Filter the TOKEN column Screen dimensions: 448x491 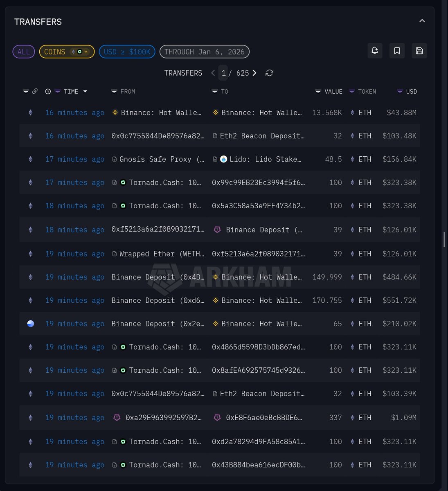[351, 92]
